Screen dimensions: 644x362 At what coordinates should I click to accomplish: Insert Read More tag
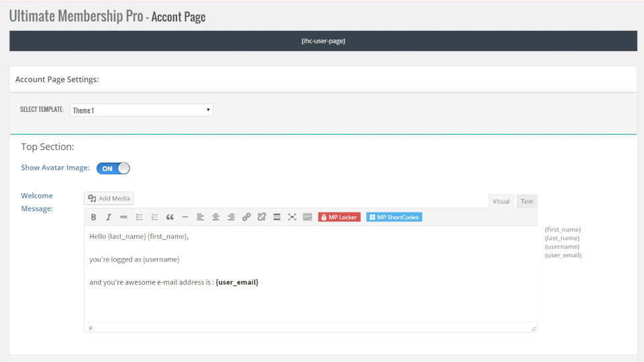click(x=277, y=217)
